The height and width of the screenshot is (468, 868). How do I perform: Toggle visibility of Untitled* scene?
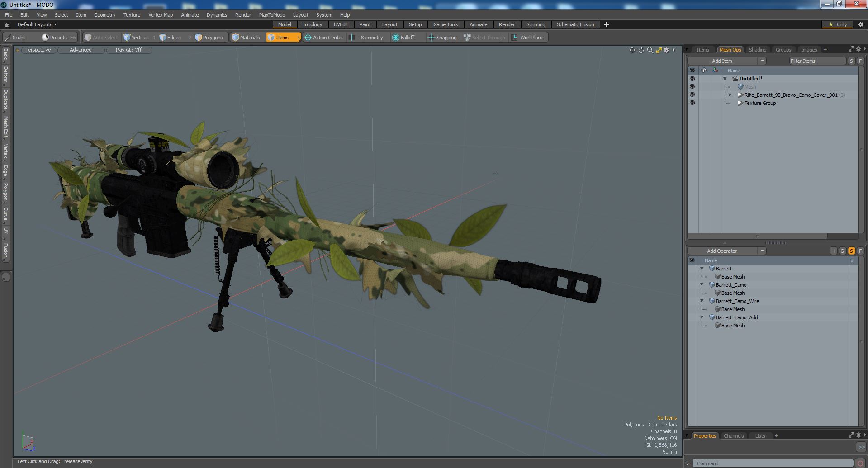(692, 79)
